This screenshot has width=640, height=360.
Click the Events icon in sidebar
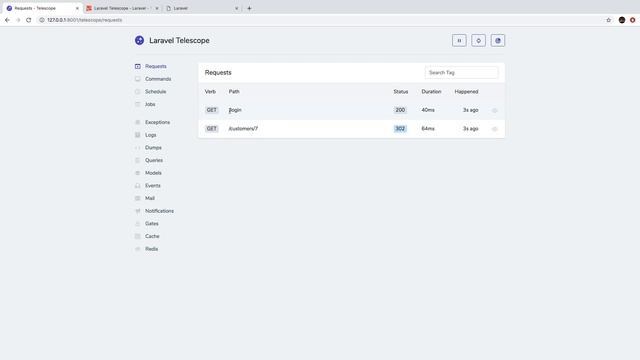(138, 185)
